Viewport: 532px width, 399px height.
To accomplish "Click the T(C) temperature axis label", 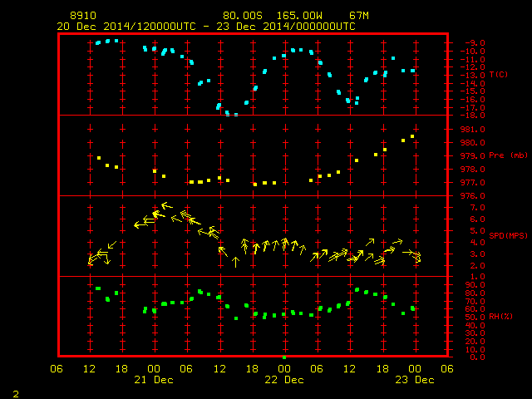I will point(499,74).
